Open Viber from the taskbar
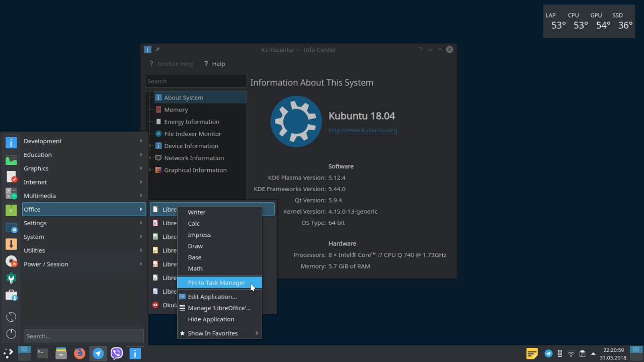The height and width of the screenshot is (362, 644). pyautogui.click(x=117, y=353)
